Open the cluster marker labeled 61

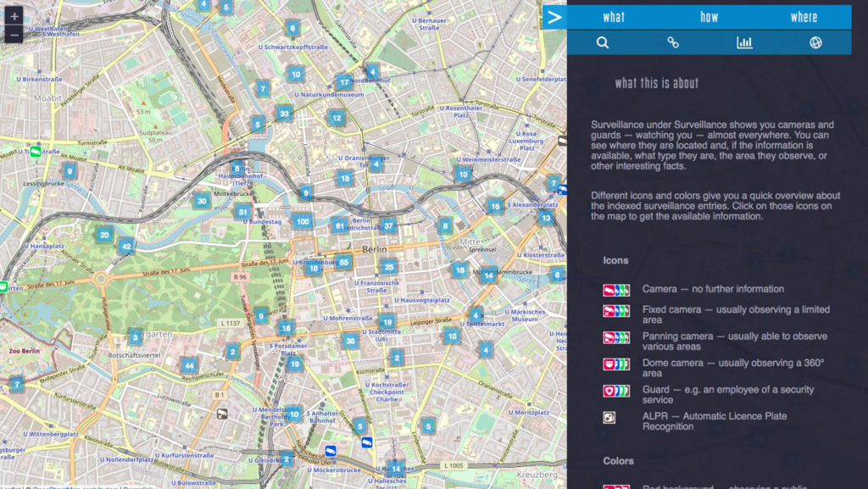tap(340, 226)
